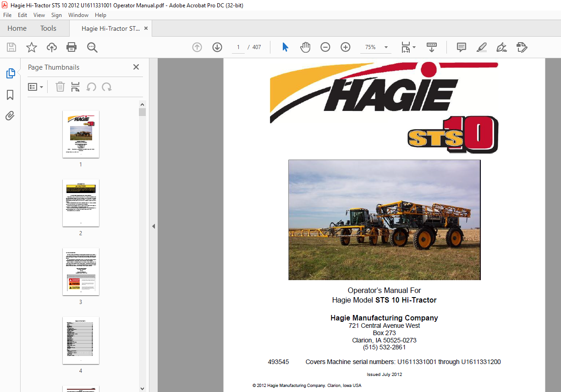Screen dimensions: 561x392
Task: Open the Edit menu
Action: (x=22, y=15)
